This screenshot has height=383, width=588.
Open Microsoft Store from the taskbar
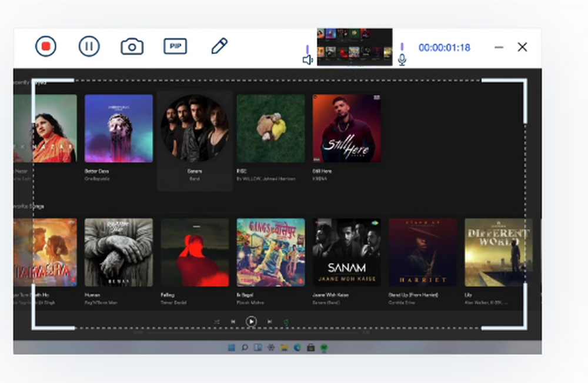click(310, 348)
